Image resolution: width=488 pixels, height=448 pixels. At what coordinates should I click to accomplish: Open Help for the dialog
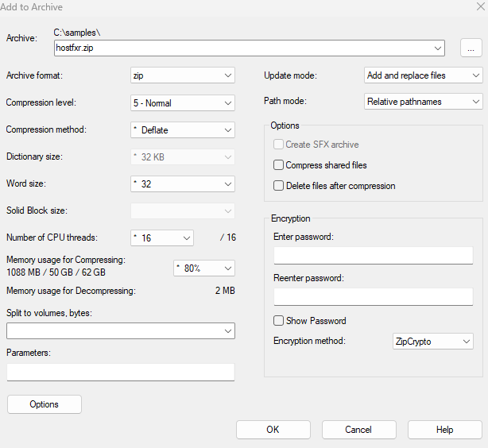445,430
